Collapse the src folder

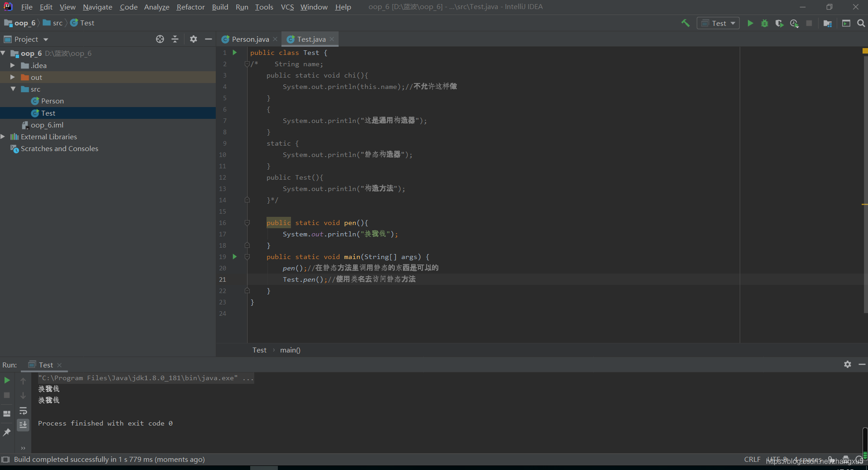click(13, 89)
